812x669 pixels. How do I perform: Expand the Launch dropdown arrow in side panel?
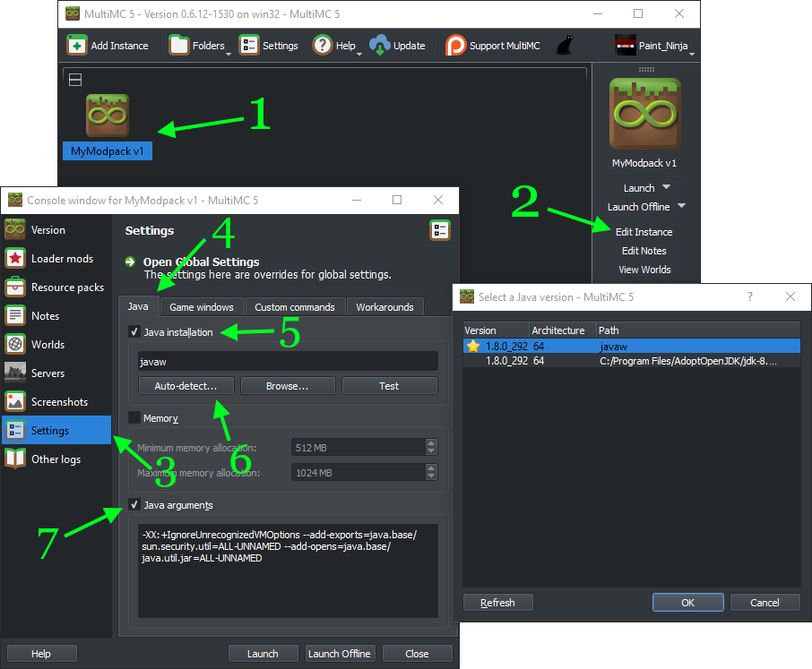point(667,187)
